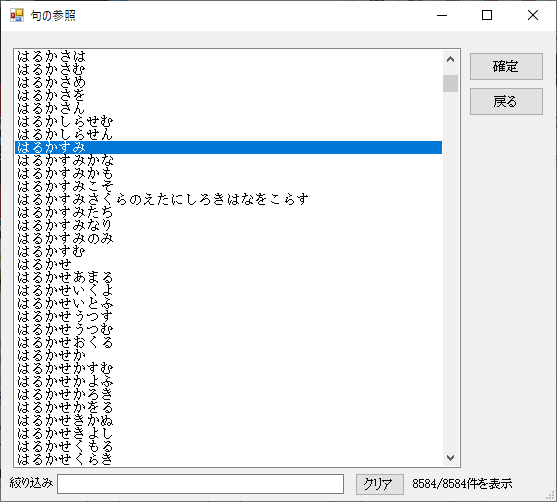
Task: Select the long entry はるかすみさくらのえたに…
Action: click(228, 200)
